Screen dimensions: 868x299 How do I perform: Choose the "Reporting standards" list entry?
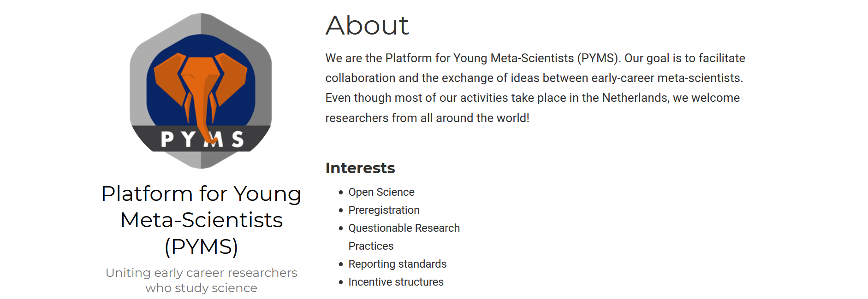(397, 264)
